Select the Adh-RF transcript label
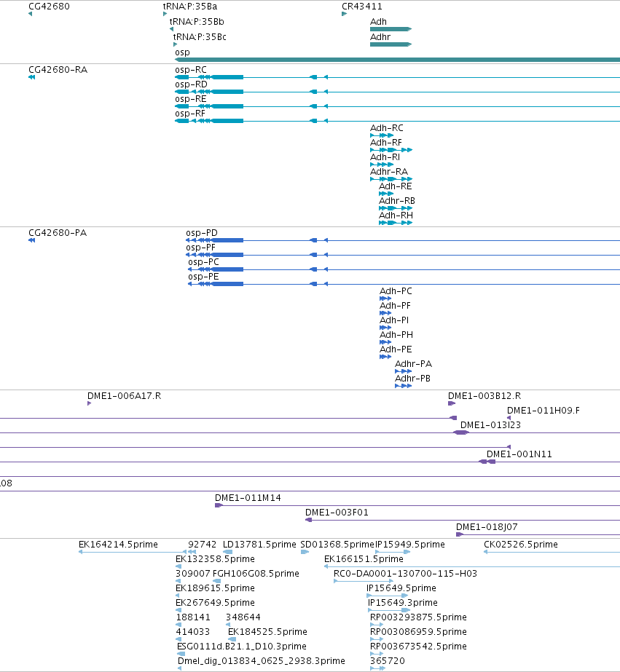 386,143
